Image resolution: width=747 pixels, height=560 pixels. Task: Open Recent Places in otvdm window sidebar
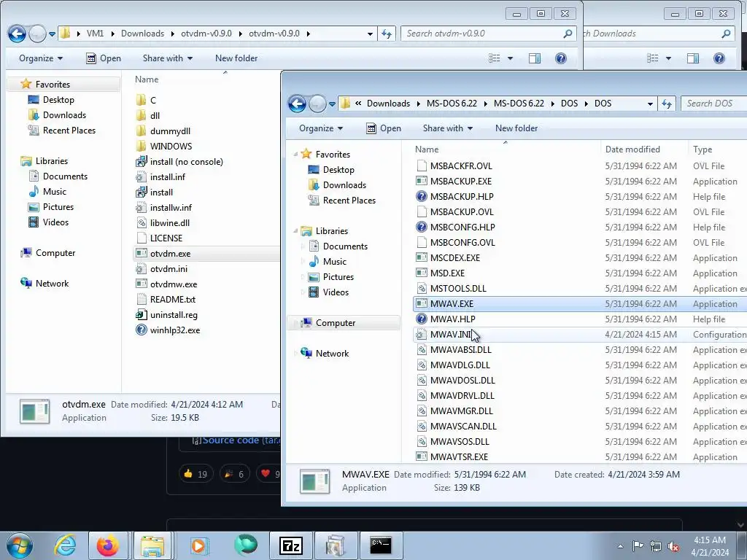tap(69, 131)
